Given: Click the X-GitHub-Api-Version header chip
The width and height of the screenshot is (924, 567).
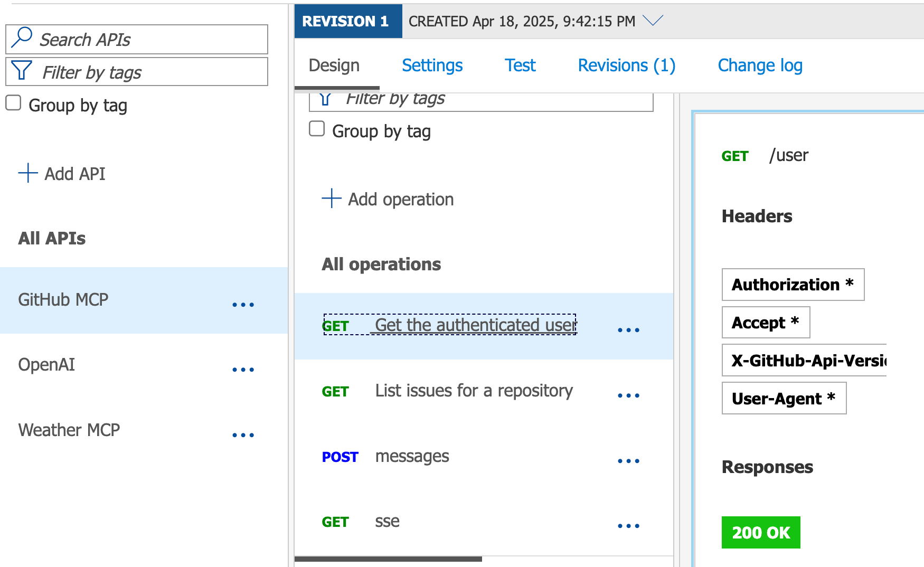Looking at the screenshot, I should [804, 361].
